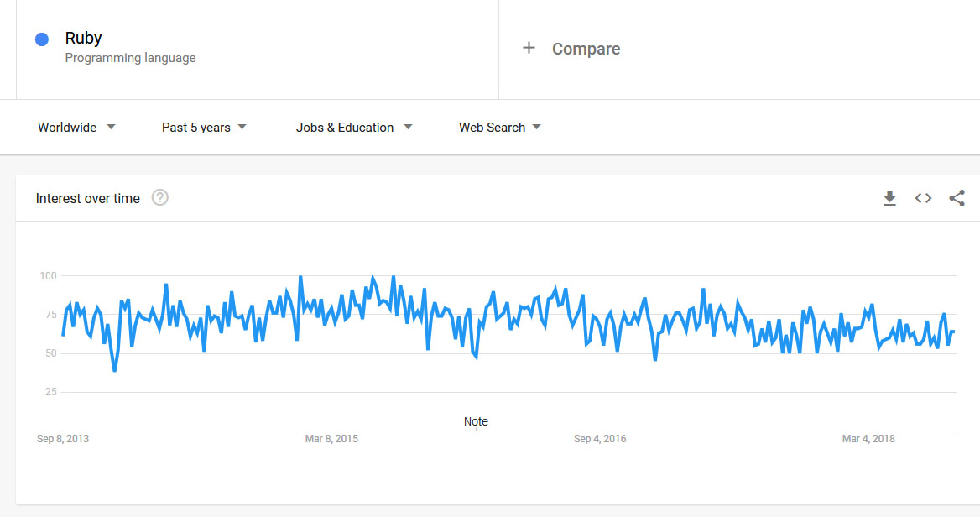Download the Interest over time data
Screen dimensions: 980x517
tap(889, 199)
